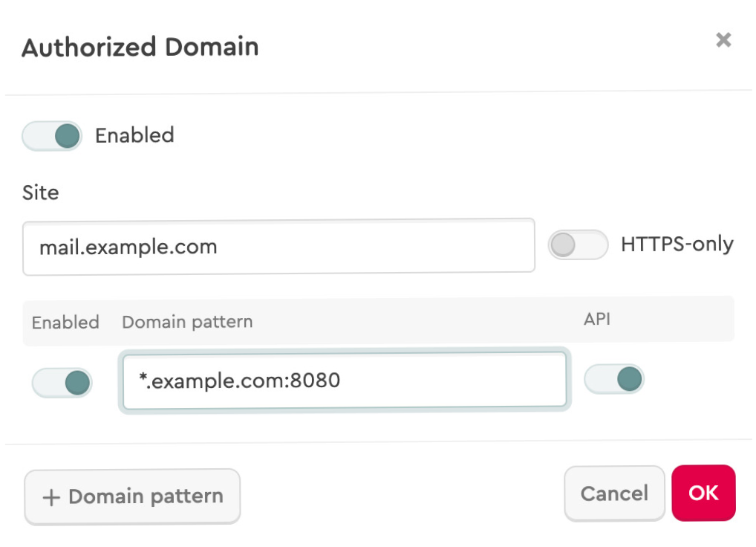Select the mail.example.com text field
The image size is (756, 547).
click(278, 247)
